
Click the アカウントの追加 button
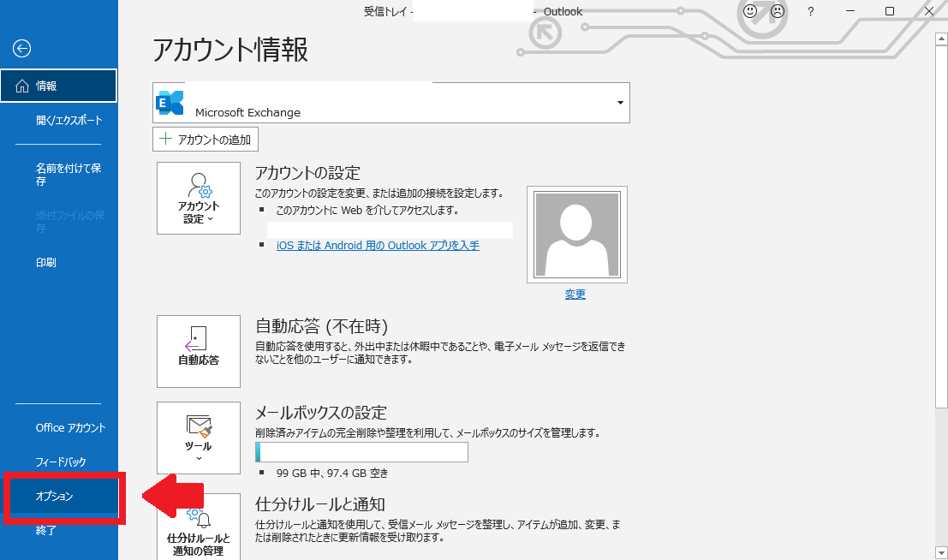(x=206, y=140)
